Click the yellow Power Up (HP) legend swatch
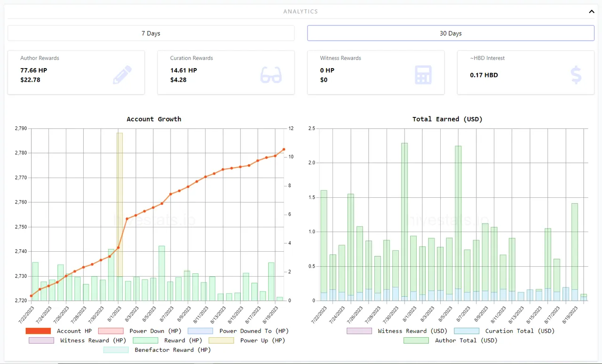This screenshot has width=602, height=364. tap(221, 341)
